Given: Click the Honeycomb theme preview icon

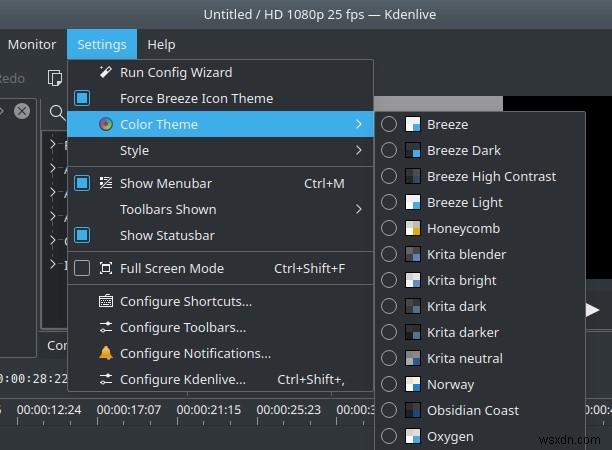Looking at the screenshot, I should (413, 228).
